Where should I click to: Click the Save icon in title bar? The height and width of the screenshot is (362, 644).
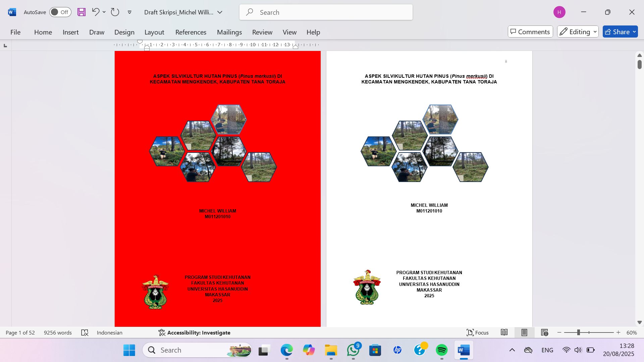[82, 12]
